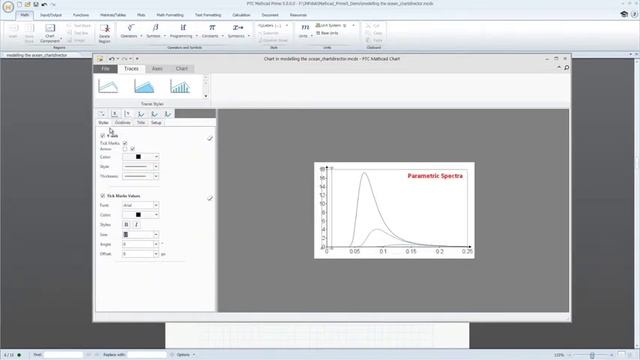Image resolution: width=640 pixels, height=360 pixels.
Task: Select the first axis selector icon
Action: pos(101,114)
